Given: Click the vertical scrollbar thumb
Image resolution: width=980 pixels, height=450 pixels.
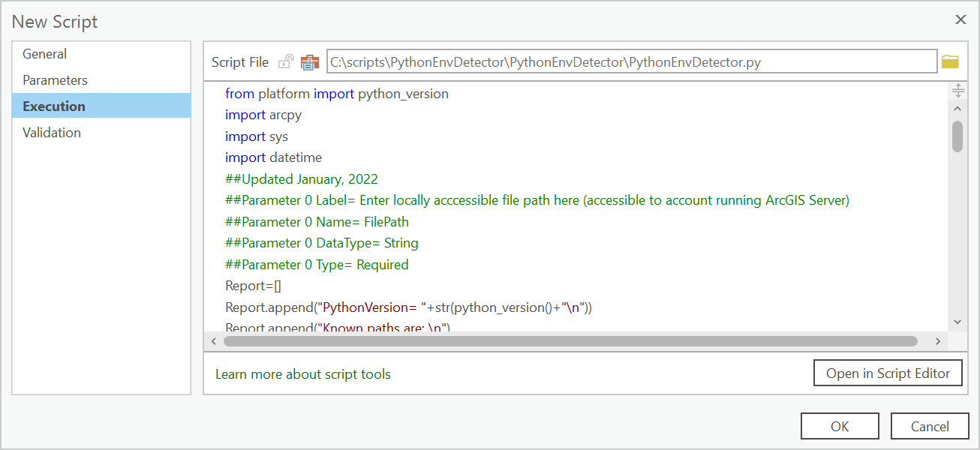Looking at the screenshot, I should (957, 136).
